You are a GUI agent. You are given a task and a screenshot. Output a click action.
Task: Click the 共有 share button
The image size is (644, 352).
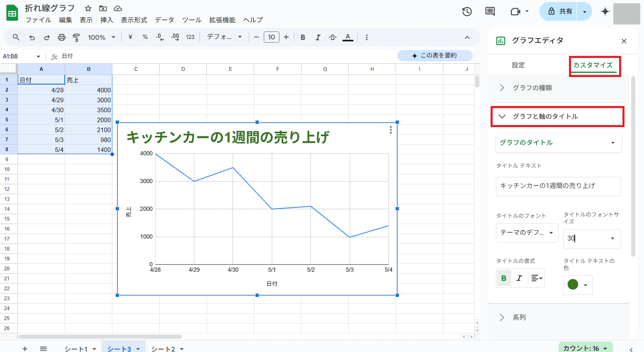click(560, 12)
